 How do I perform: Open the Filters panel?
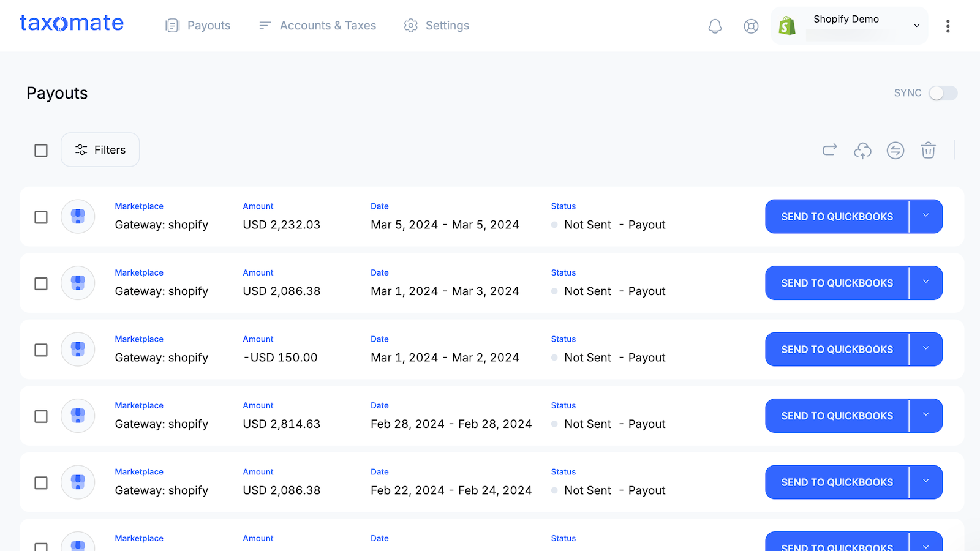[x=100, y=149]
